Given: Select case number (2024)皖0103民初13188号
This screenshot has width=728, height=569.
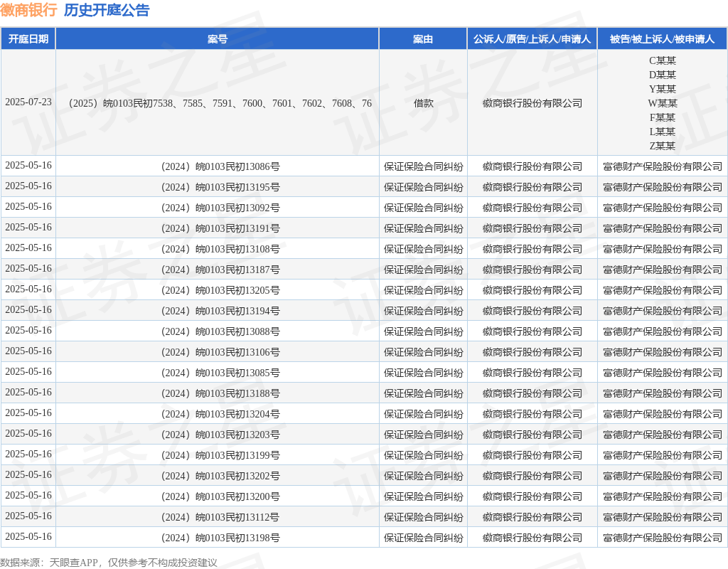Looking at the screenshot, I should 220,393.
